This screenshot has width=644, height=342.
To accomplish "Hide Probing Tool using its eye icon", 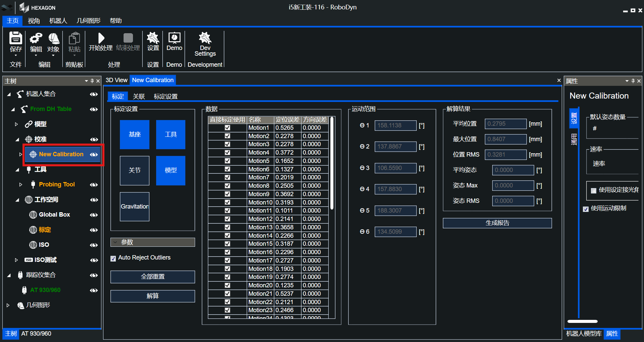I will (94, 185).
